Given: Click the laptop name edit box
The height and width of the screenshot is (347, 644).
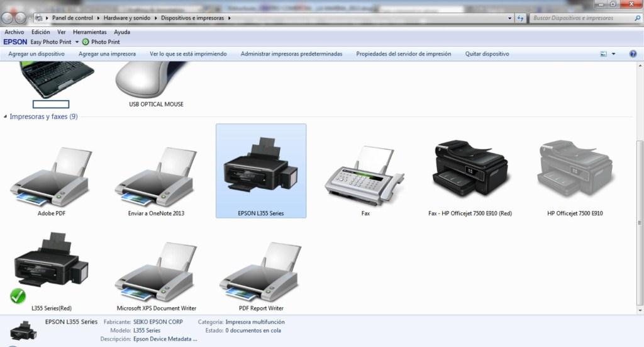Looking at the screenshot, I should 51,105.
